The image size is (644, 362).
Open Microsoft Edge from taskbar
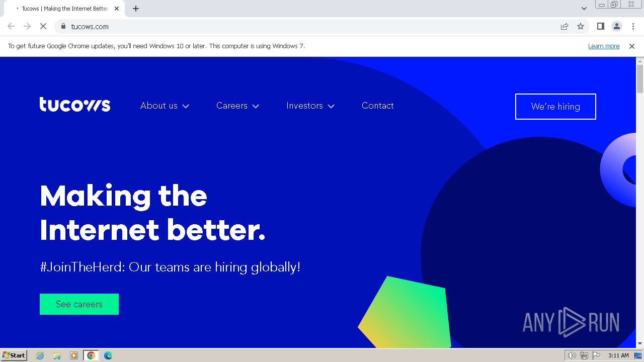tap(108, 355)
